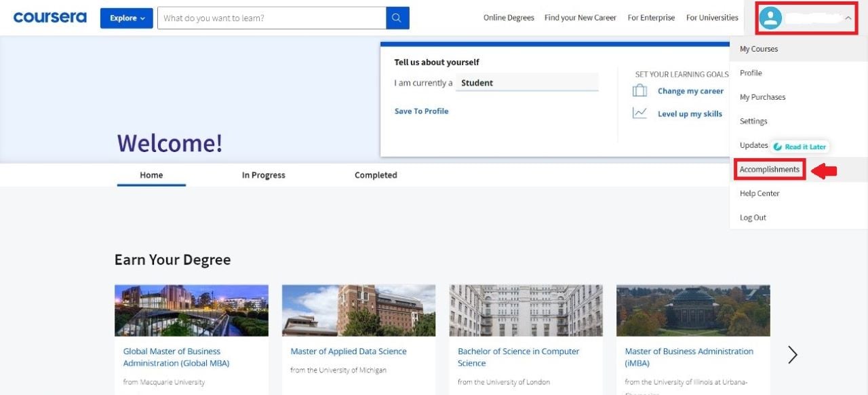868x395 pixels.
Task: Click the Level up my skills chart icon
Action: coord(638,113)
